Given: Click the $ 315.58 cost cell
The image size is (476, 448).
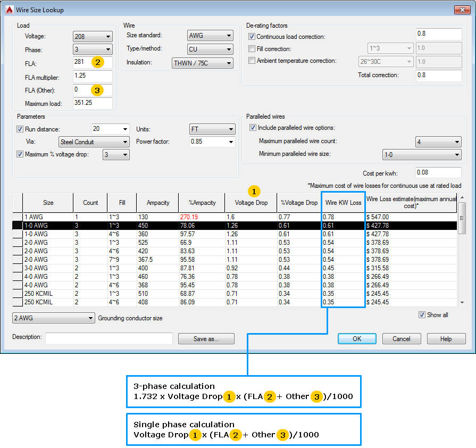Looking at the screenshot, I should pos(411,268).
